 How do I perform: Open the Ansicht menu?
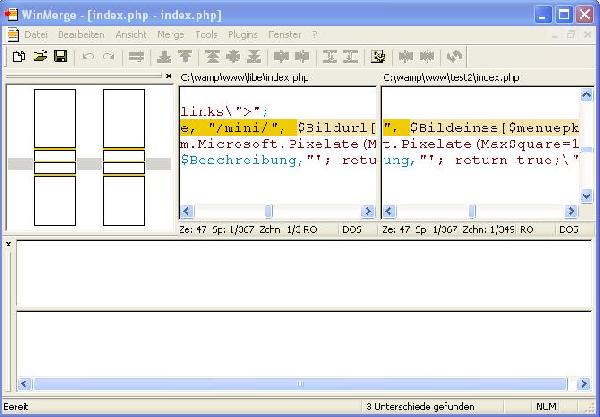coord(131,35)
